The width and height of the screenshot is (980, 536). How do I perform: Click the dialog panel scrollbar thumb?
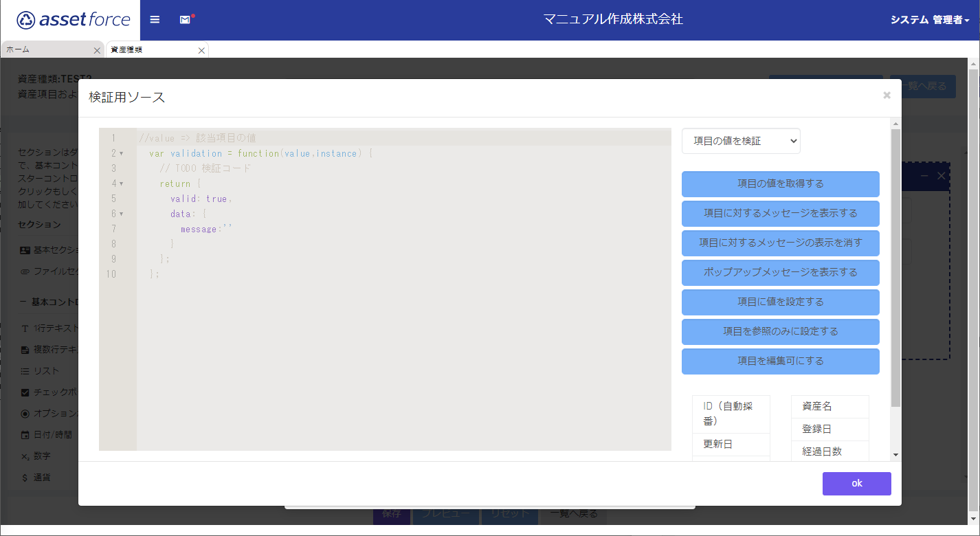pyautogui.click(x=895, y=267)
